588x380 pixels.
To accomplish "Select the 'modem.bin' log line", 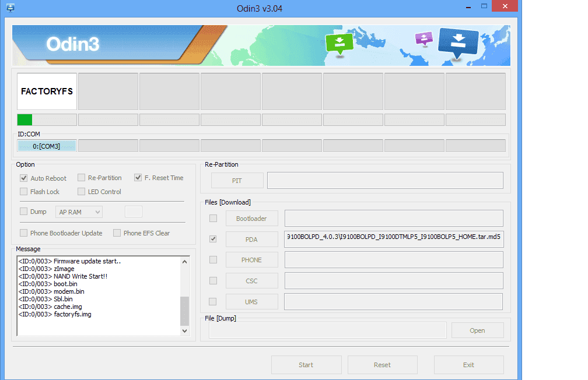I will coord(51,291).
